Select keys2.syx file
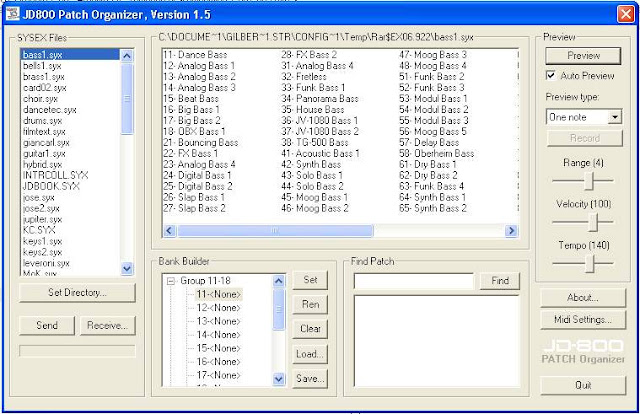 (x=42, y=252)
